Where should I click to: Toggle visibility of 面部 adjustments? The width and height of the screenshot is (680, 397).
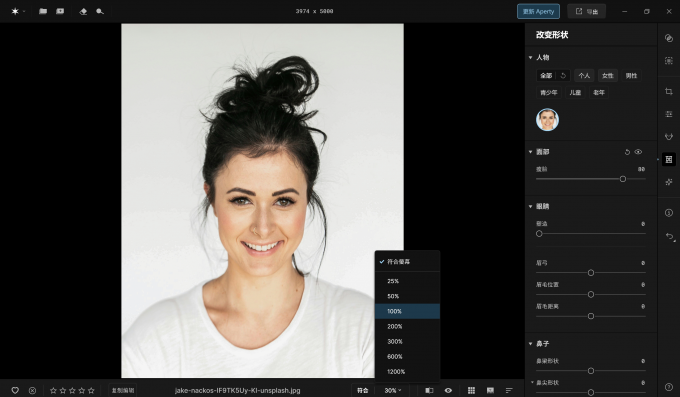point(638,152)
